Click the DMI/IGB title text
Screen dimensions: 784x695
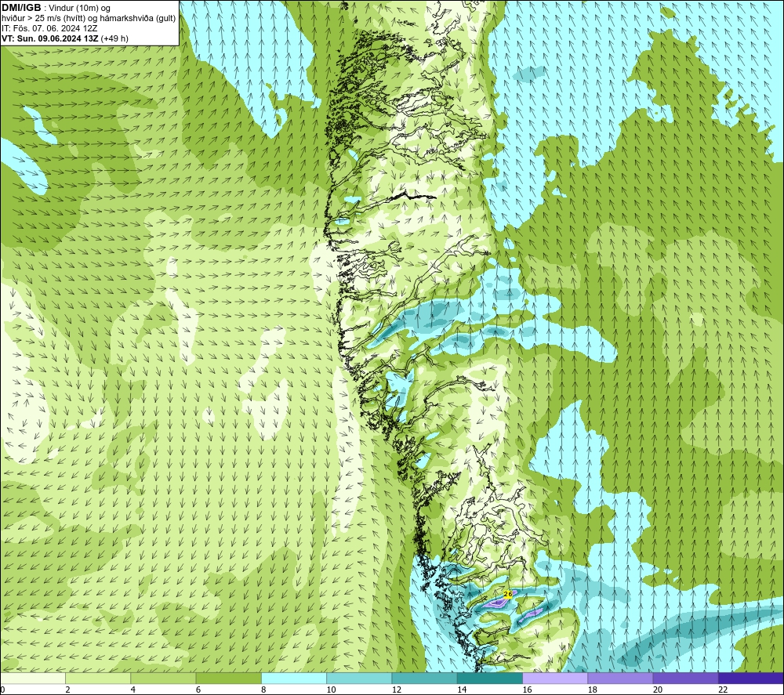21,8
